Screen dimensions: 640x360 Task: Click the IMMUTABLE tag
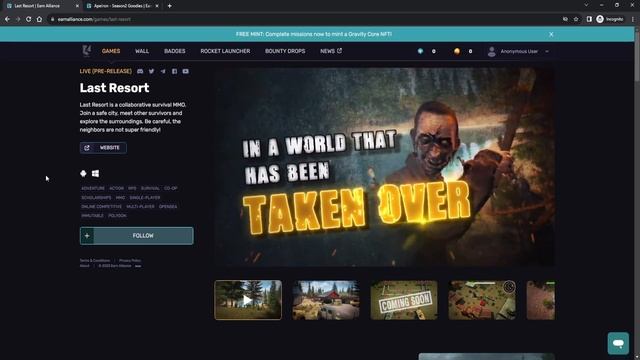[x=92, y=216]
